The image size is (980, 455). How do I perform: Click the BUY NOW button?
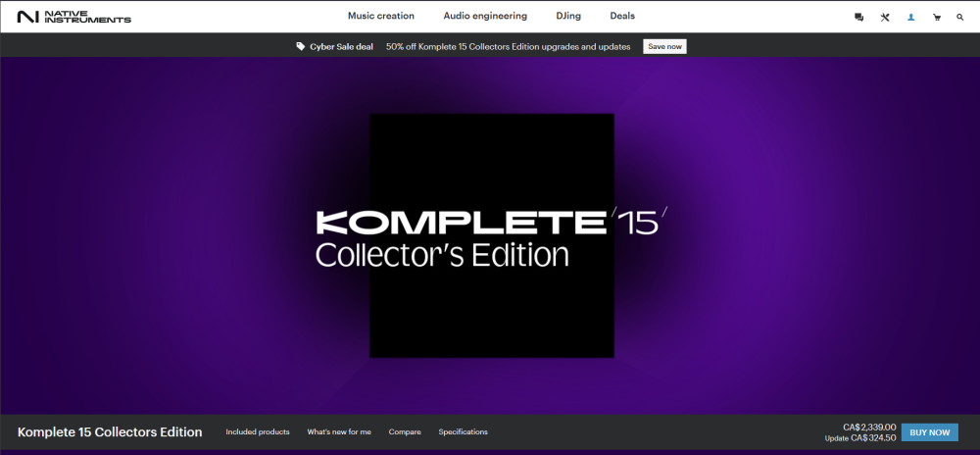point(929,431)
